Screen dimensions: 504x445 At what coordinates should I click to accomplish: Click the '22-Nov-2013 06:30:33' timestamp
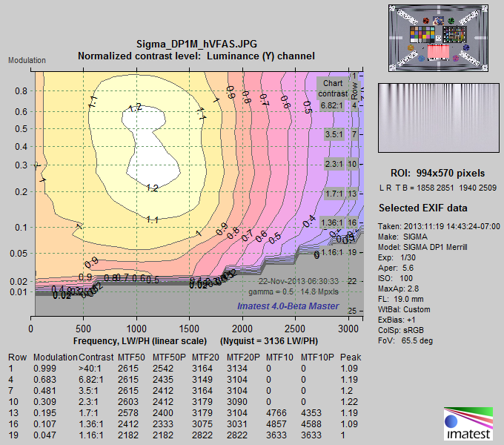point(299,281)
